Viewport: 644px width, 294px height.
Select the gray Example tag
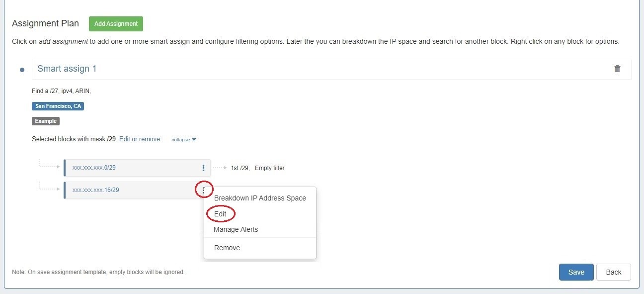(x=46, y=121)
